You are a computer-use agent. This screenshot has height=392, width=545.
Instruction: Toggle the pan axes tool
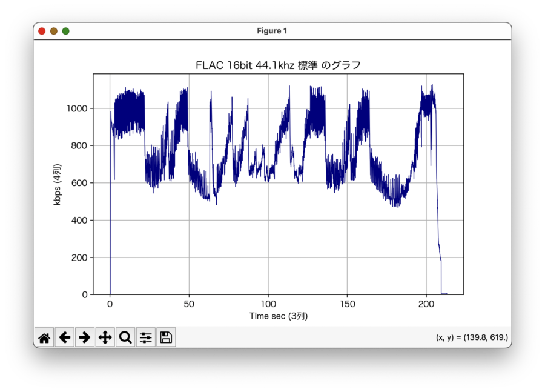click(x=105, y=337)
